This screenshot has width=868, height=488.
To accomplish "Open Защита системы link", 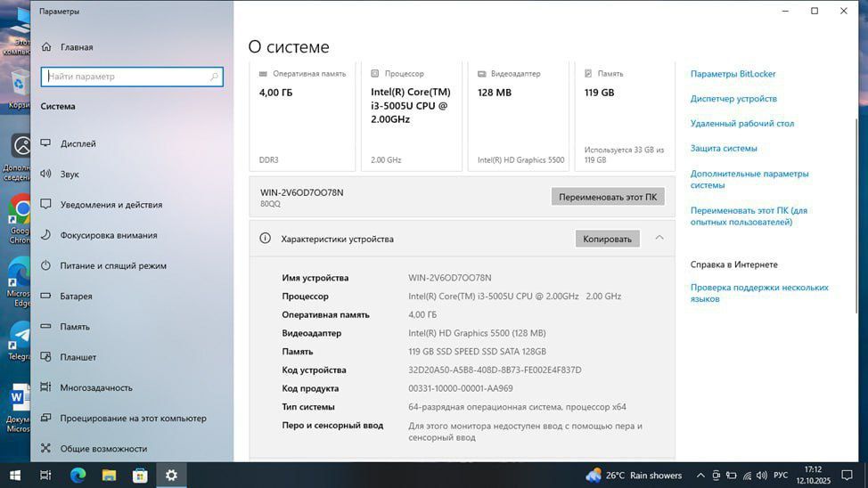I will 724,149.
